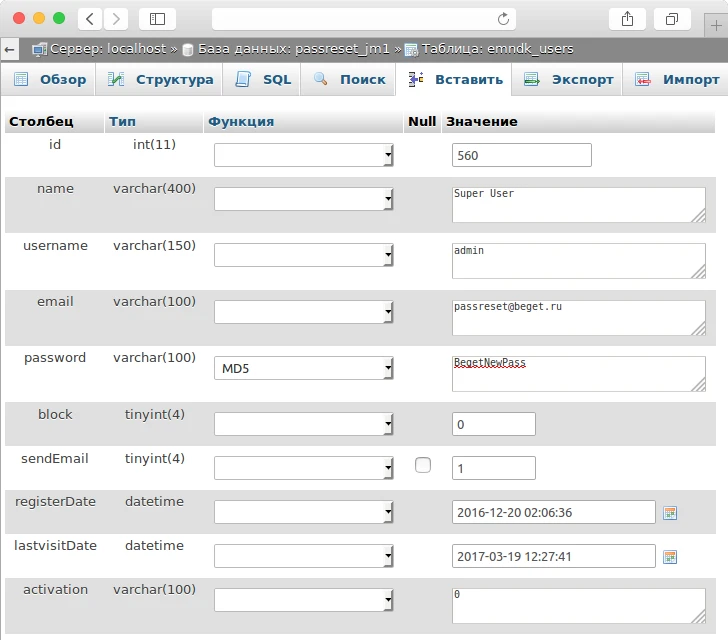Click the id value field showing 560

click(521, 155)
